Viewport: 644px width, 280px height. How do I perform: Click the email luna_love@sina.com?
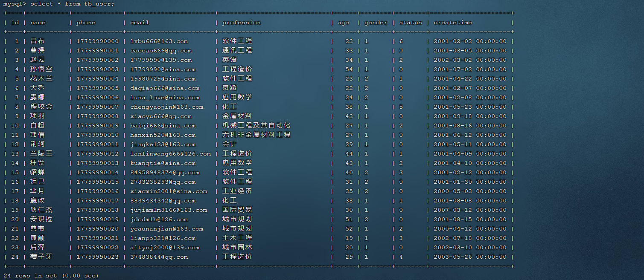point(165,98)
